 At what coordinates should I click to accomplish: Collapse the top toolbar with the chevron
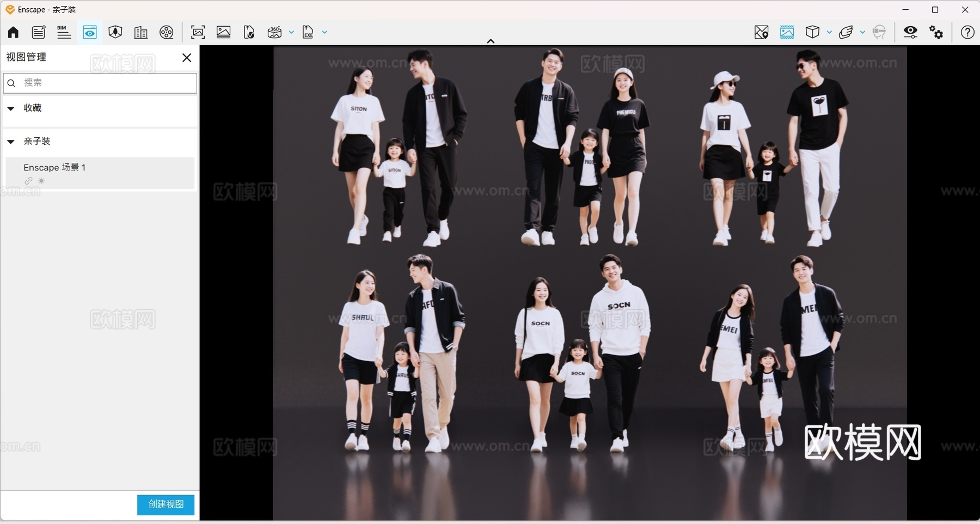[491, 41]
